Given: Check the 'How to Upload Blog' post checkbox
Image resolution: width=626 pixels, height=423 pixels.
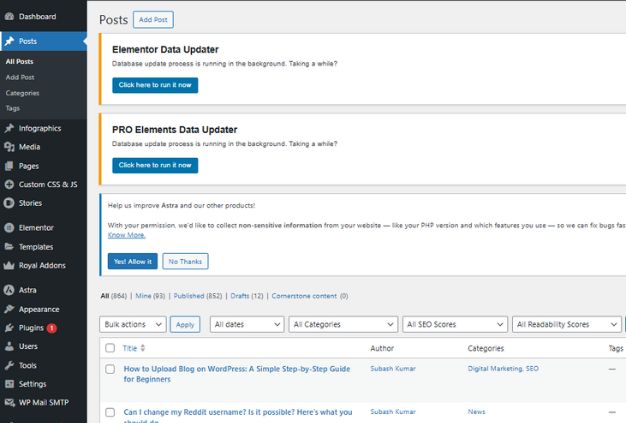Looking at the screenshot, I should (110, 369).
